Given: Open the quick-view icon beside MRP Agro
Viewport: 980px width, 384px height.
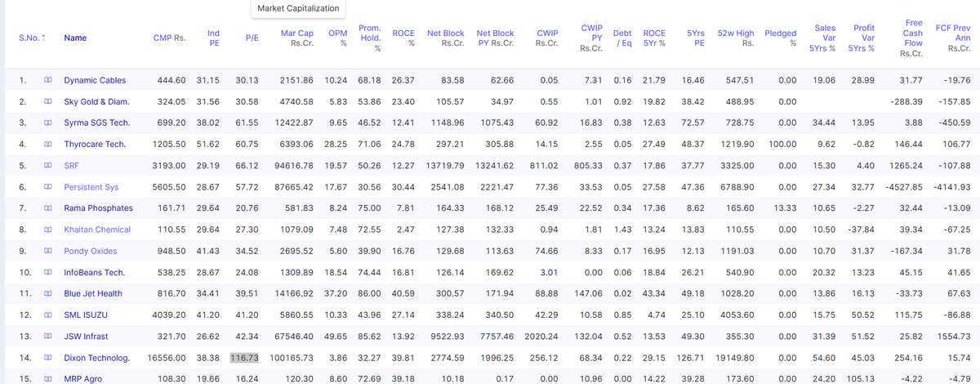Looking at the screenshot, I should (47, 379).
